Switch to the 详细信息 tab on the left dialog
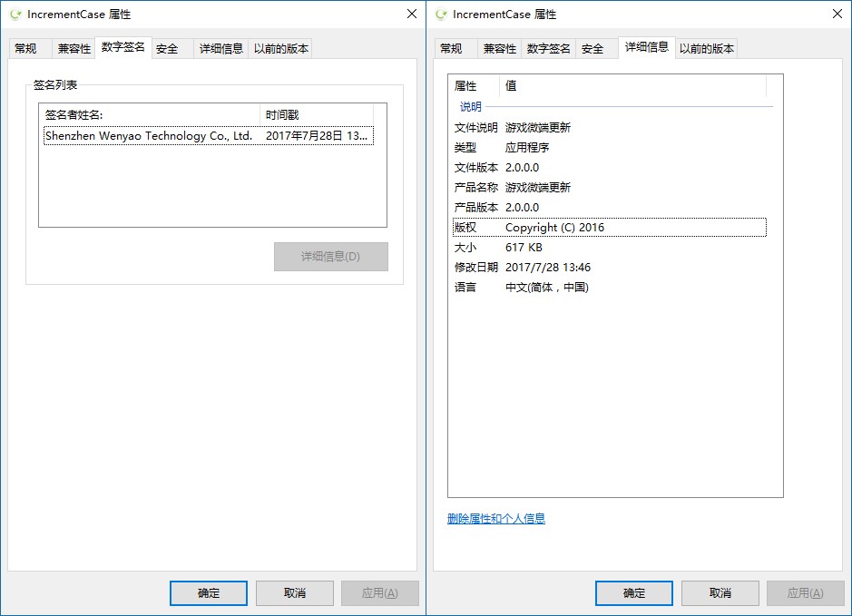 (220, 48)
